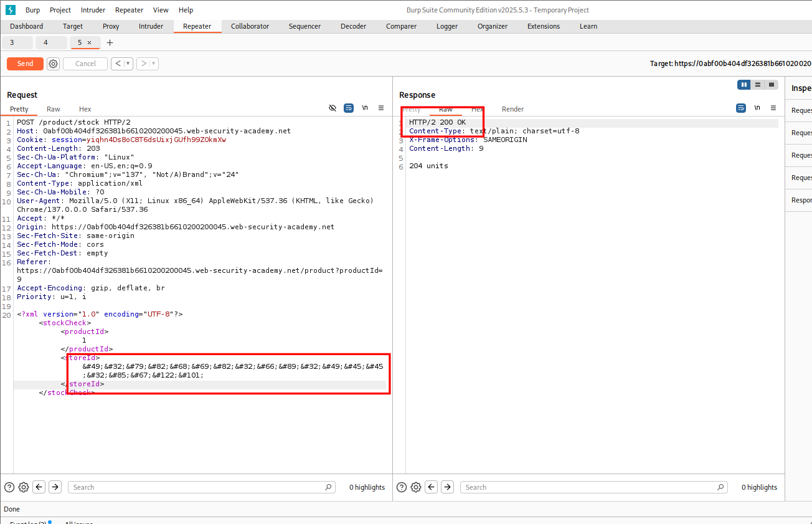812x524 pixels.
Task: Hide non-printable characters eye icon in Request
Action: click(333, 108)
